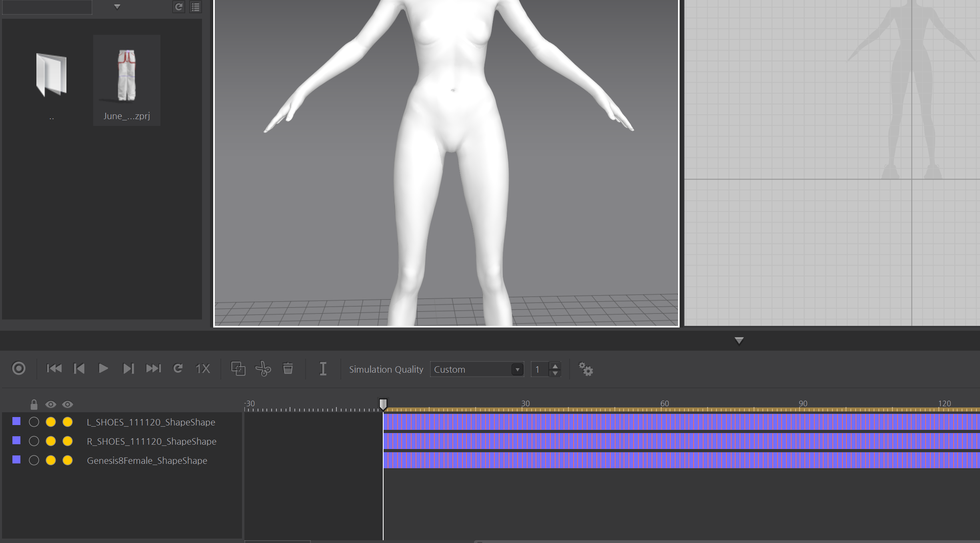Change the 1X playback speed

[203, 369]
